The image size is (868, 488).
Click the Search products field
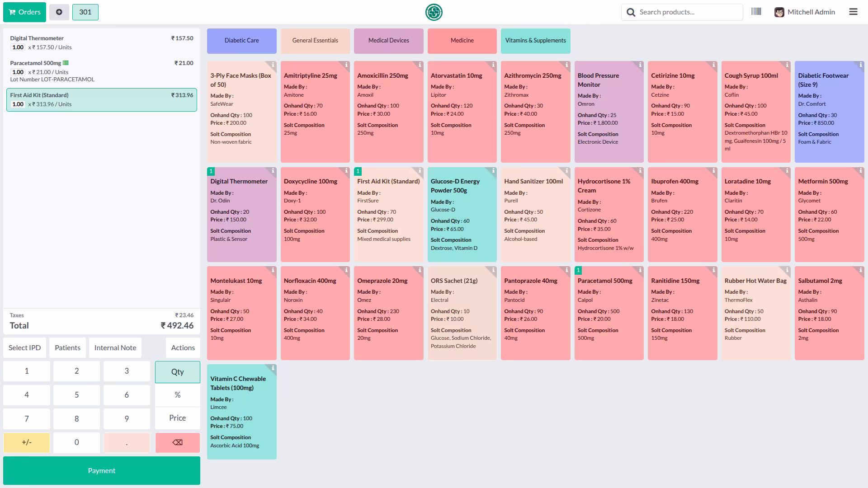point(682,12)
